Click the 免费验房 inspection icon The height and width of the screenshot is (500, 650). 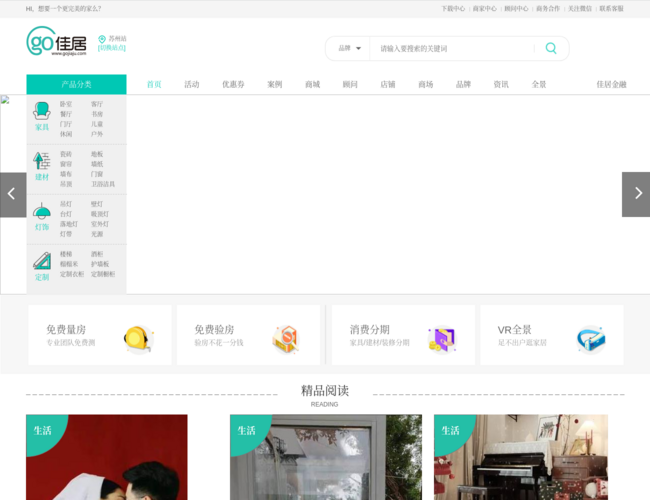click(x=286, y=339)
